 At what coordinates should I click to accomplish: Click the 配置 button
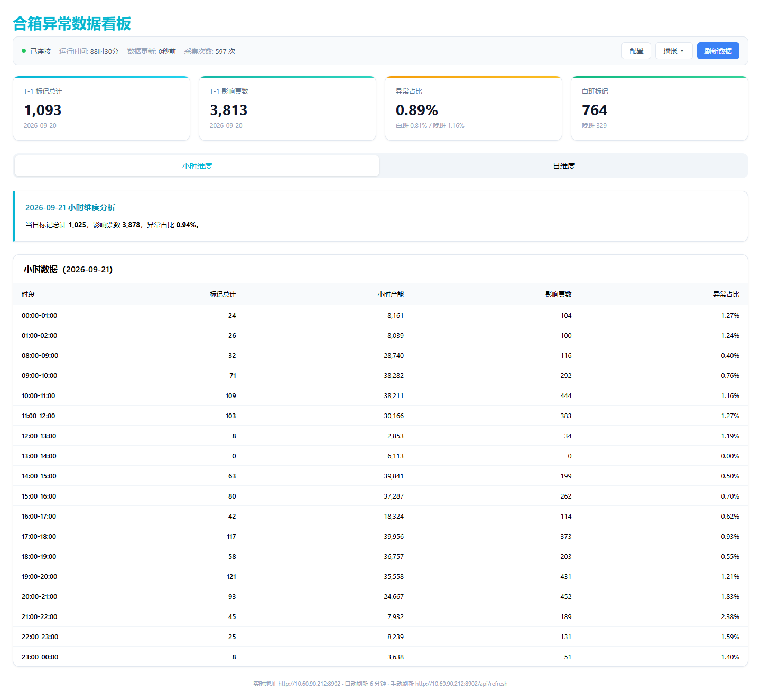(x=636, y=51)
